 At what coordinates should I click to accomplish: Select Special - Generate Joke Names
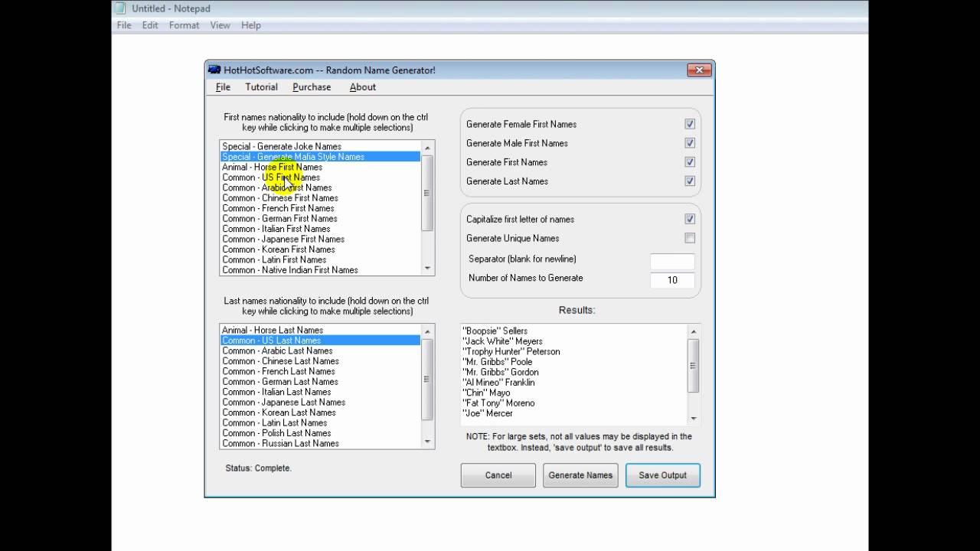coord(320,146)
